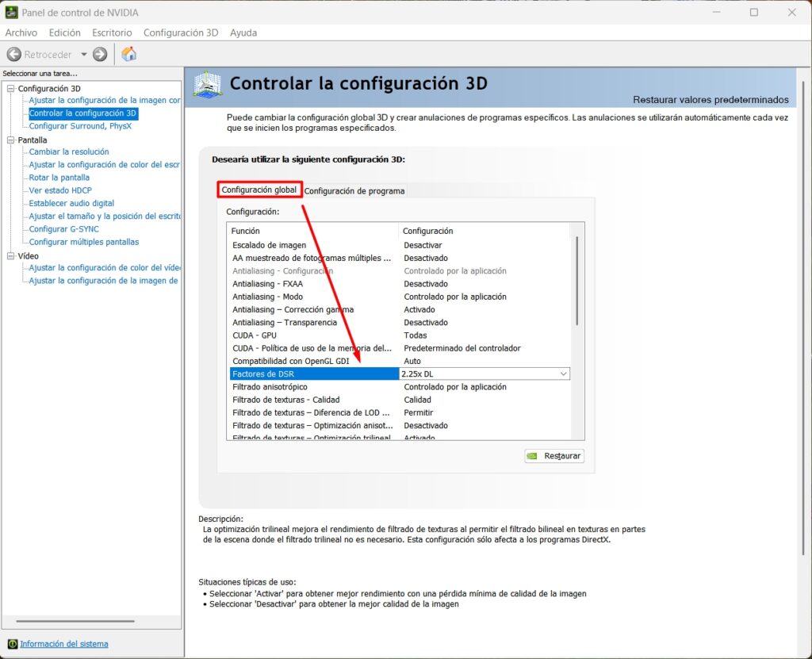The width and height of the screenshot is (812, 659).
Task: Select the Escalado de imagen row
Action: coord(400,245)
